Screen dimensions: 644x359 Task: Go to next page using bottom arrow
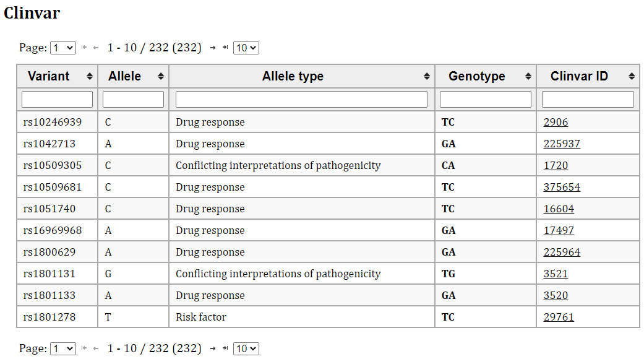click(x=213, y=348)
